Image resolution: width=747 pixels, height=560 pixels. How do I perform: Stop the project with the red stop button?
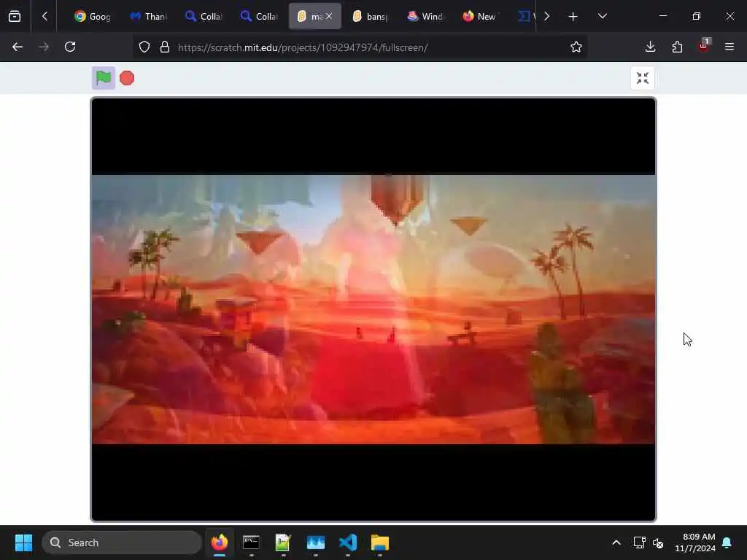point(127,78)
